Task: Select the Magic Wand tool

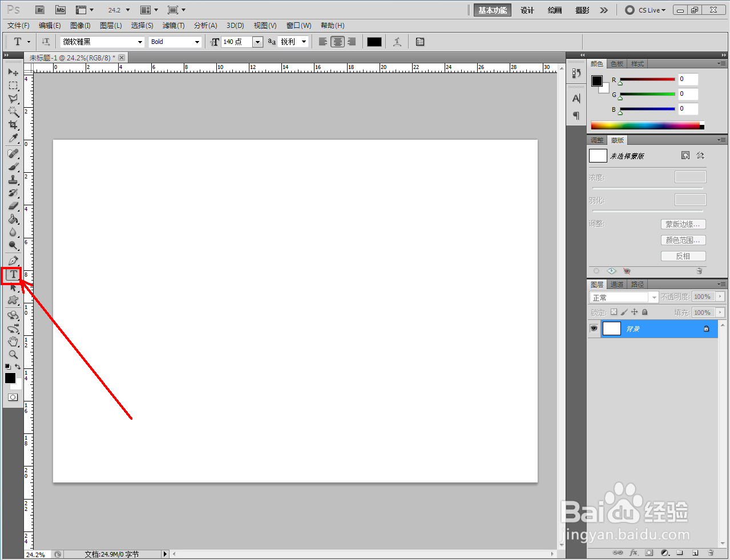Action: 13,112
